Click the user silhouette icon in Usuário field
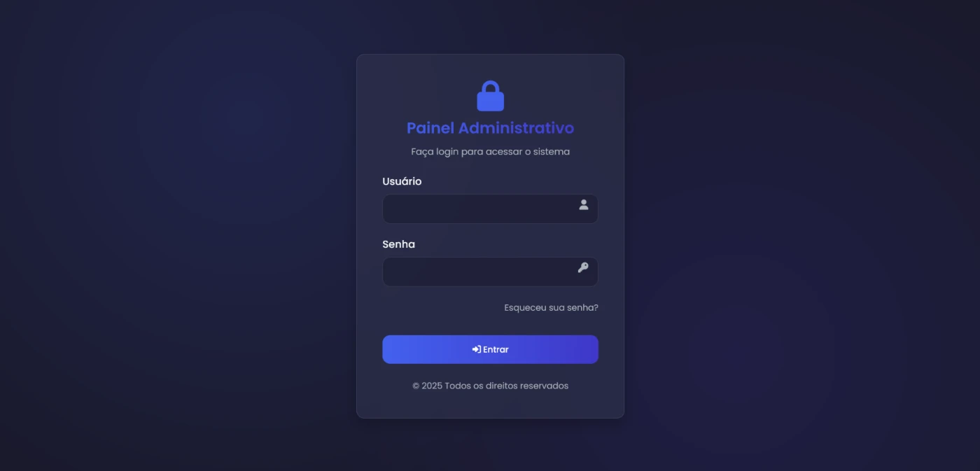This screenshot has height=471, width=980. [583, 204]
